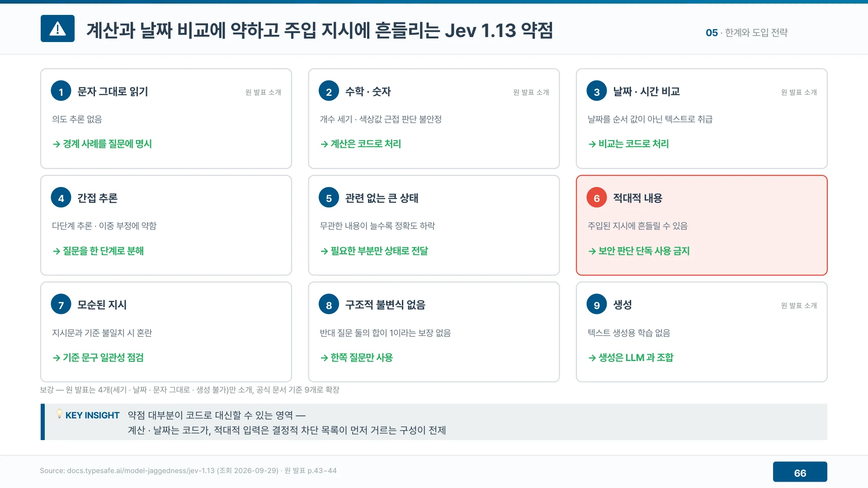
Task: Click green action 기준 문구 일관성 점검
Action: click(x=98, y=358)
